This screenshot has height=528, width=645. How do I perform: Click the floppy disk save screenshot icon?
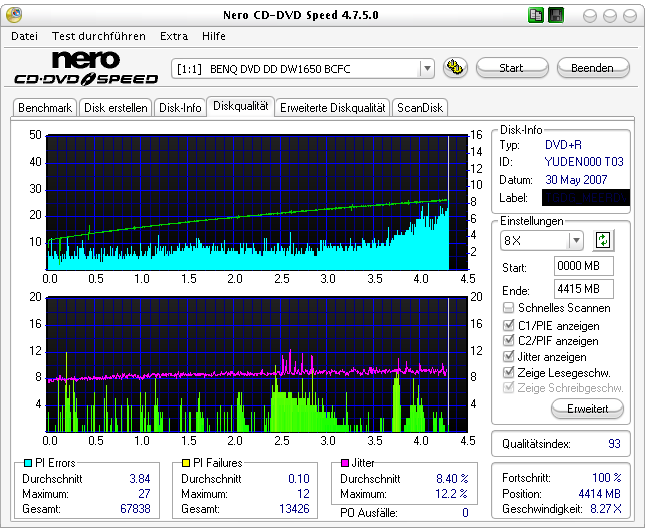556,15
